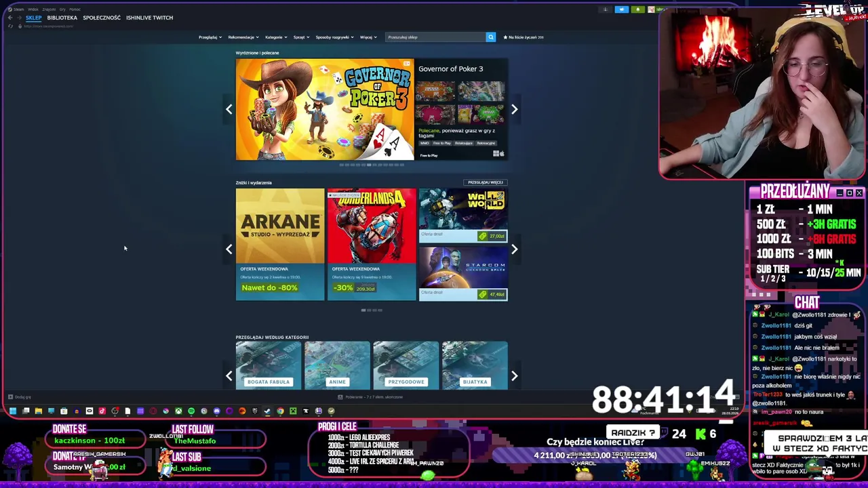Image resolution: width=868 pixels, height=488 pixels.
Task: Open TikTok app from taskbar
Action: pos(102,411)
